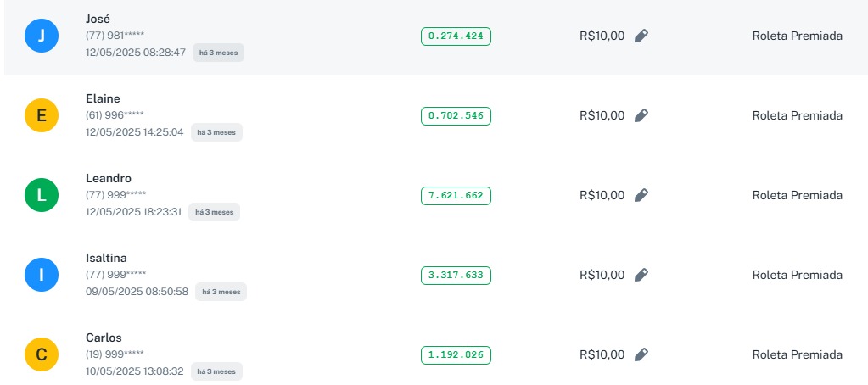The image size is (868, 385).
Task: Click Roleta Premiada in Carlos's row
Action: [x=797, y=354]
